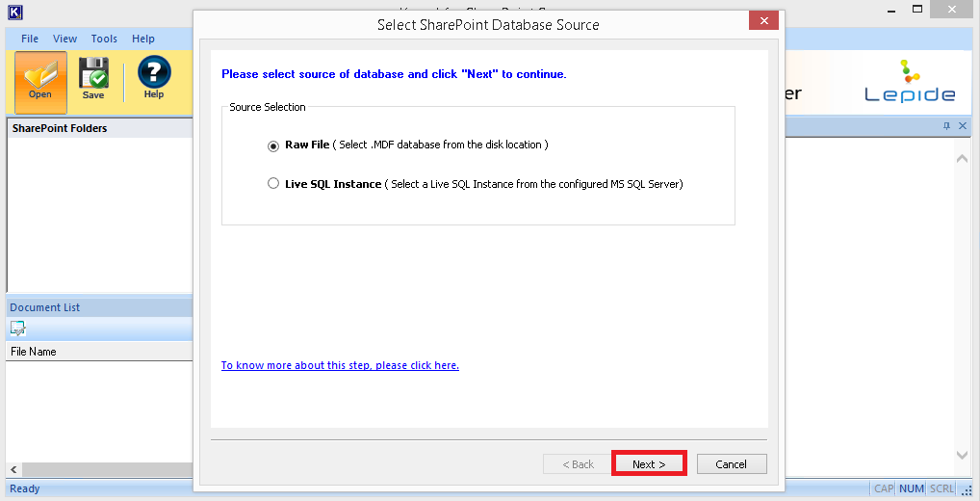The height and width of the screenshot is (501, 980).
Task: Close the Select SharePoint Database Source dialog
Action: (x=763, y=20)
